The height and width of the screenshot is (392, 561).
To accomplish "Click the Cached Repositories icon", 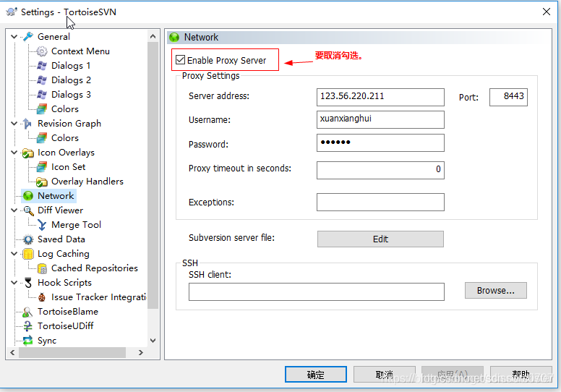I will [x=42, y=268].
